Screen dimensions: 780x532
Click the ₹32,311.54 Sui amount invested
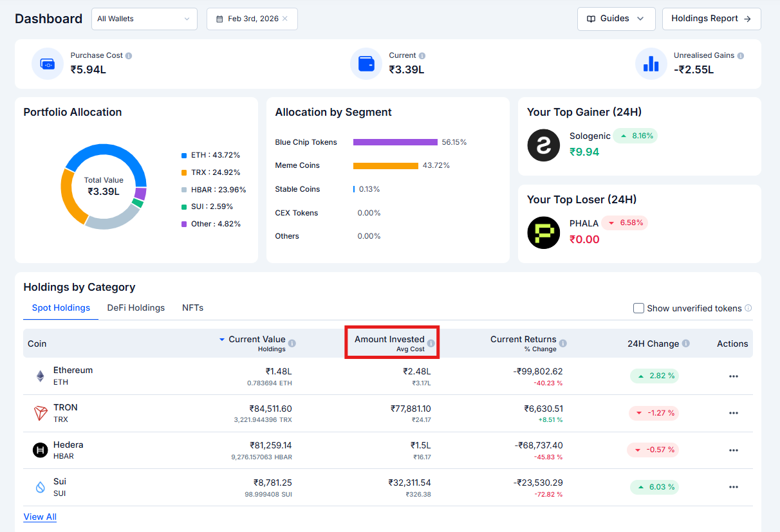point(410,482)
